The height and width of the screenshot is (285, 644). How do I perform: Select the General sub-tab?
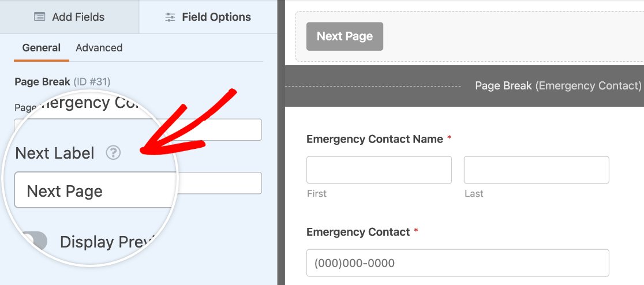click(42, 48)
